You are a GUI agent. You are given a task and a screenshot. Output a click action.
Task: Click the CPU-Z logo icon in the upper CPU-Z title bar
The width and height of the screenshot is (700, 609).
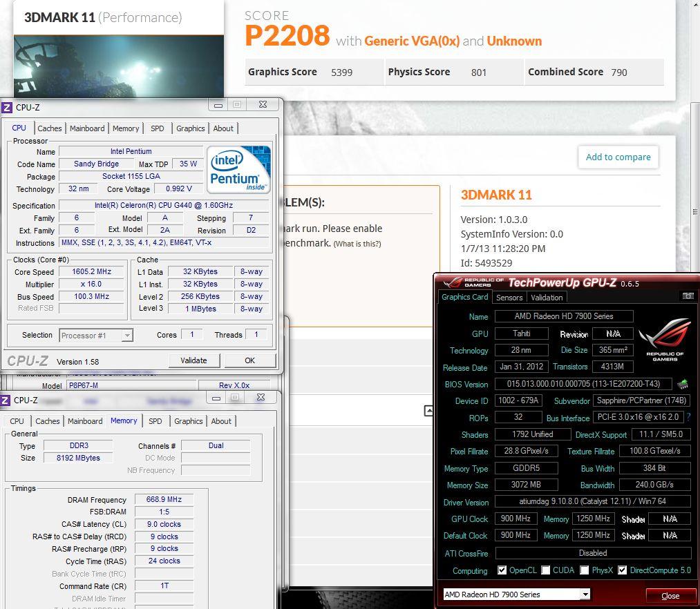pos(7,108)
